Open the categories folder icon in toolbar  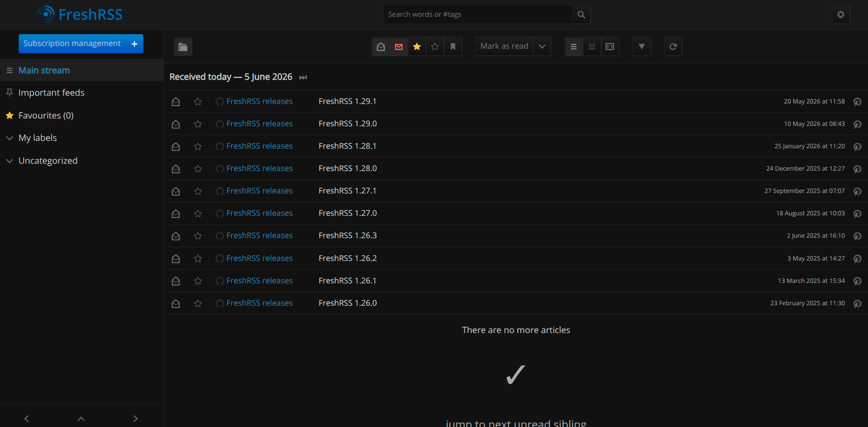click(183, 47)
